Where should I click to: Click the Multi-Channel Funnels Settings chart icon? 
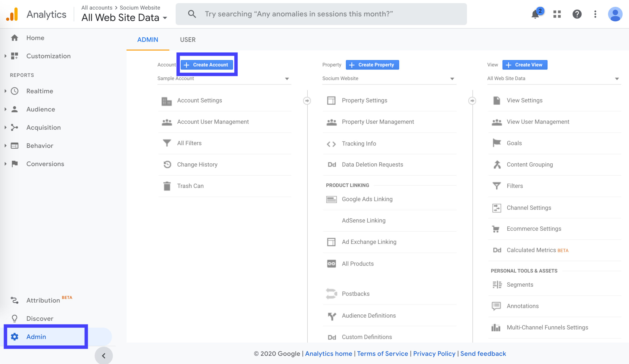pyautogui.click(x=496, y=327)
